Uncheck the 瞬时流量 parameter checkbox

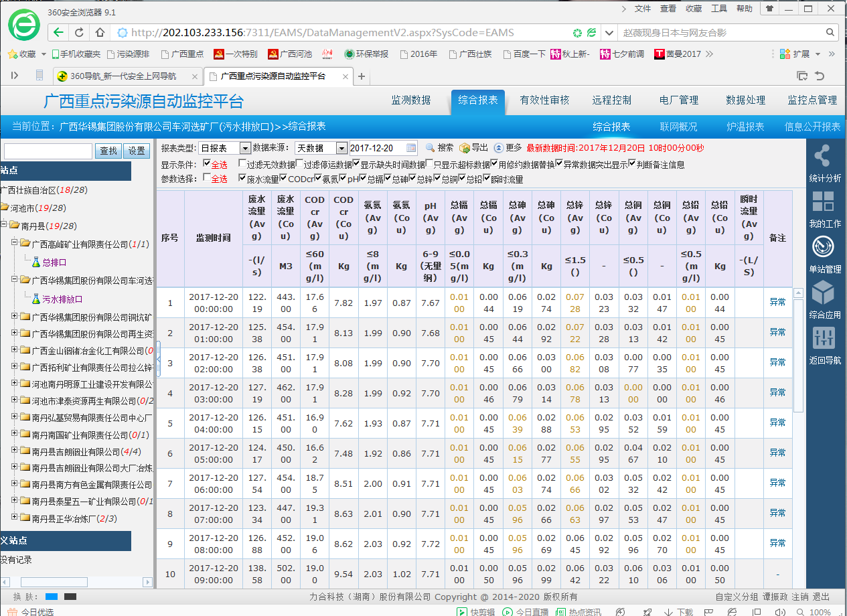487,179
